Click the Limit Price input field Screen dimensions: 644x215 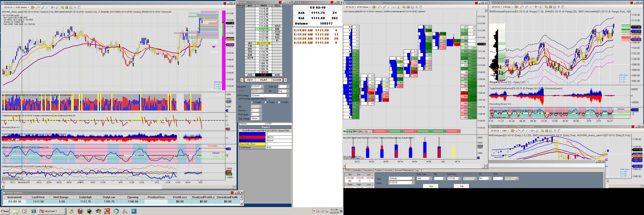point(452,178)
